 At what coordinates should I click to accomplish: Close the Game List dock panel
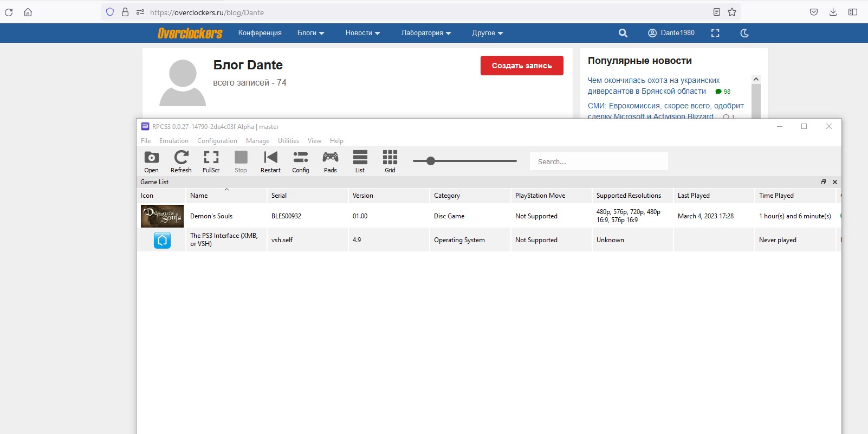point(835,182)
